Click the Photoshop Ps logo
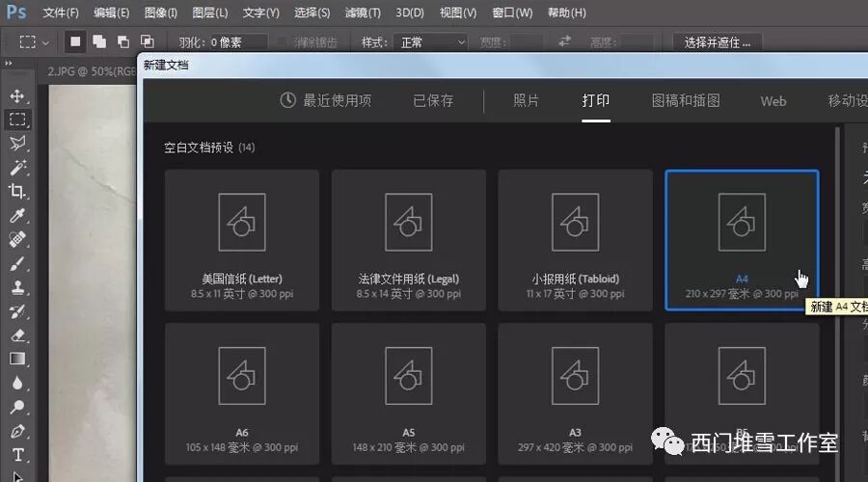This screenshot has width=868, height=482. pyautogui.click(x=15, y=12)
